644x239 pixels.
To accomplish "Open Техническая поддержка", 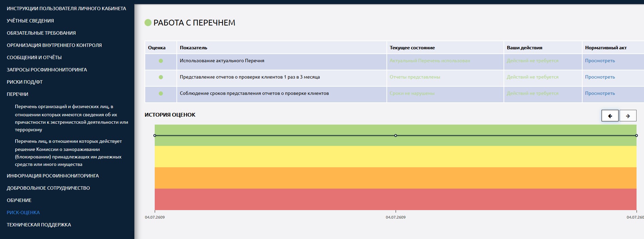I will (x=39, y=225).
